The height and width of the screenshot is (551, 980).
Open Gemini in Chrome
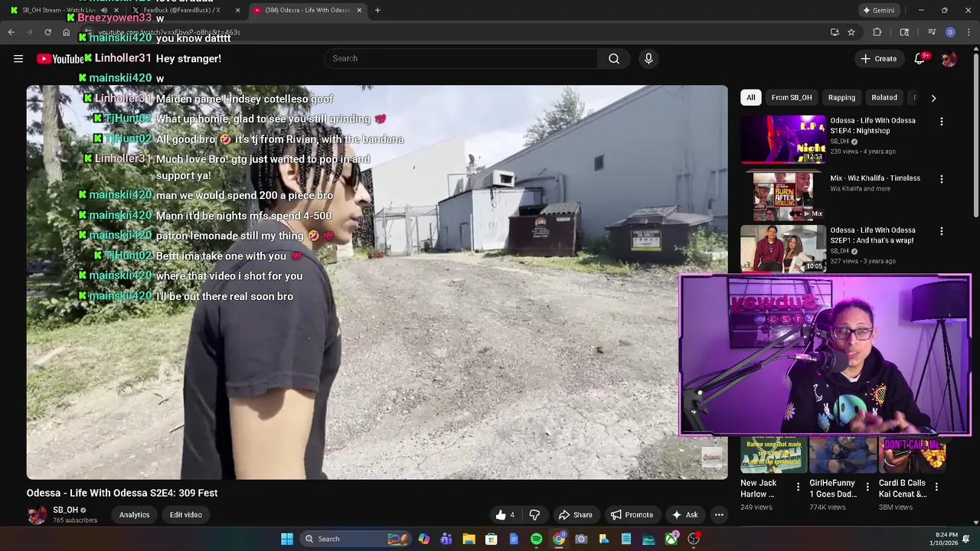click(878, 10)
